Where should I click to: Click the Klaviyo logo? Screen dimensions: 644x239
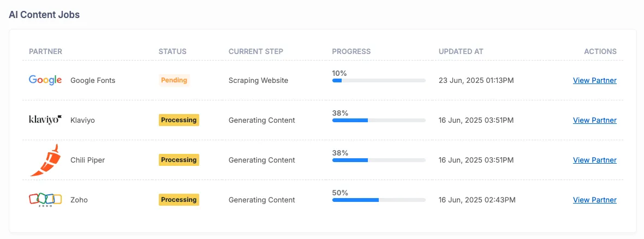[x=46, y=120]
